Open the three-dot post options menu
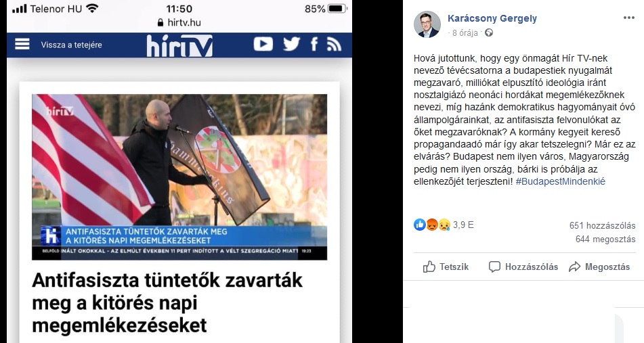Image resolution: width=644 pixels, height=343 pixels. click(x=629, y=18)
